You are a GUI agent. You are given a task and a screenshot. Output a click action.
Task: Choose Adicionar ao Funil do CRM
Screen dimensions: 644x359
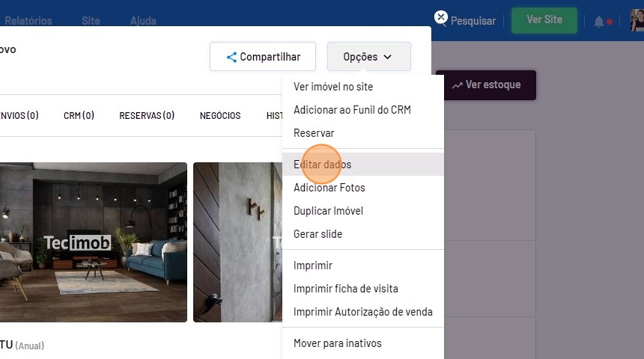(352, 110)
